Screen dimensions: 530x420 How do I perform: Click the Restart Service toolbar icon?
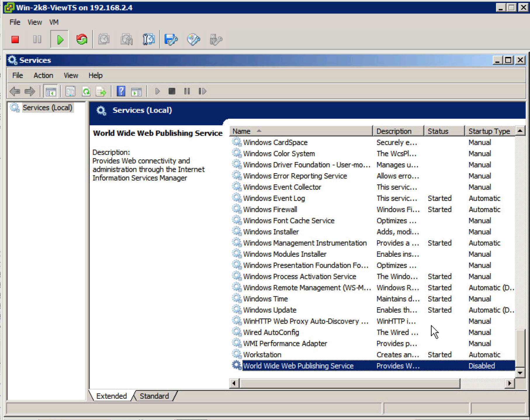click(x=202, y=91)
